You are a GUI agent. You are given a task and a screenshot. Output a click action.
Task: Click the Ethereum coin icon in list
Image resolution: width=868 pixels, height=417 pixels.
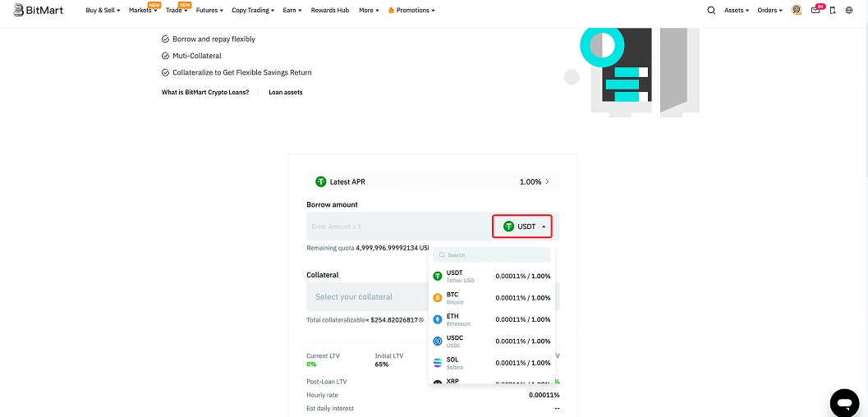pos(438,319)
